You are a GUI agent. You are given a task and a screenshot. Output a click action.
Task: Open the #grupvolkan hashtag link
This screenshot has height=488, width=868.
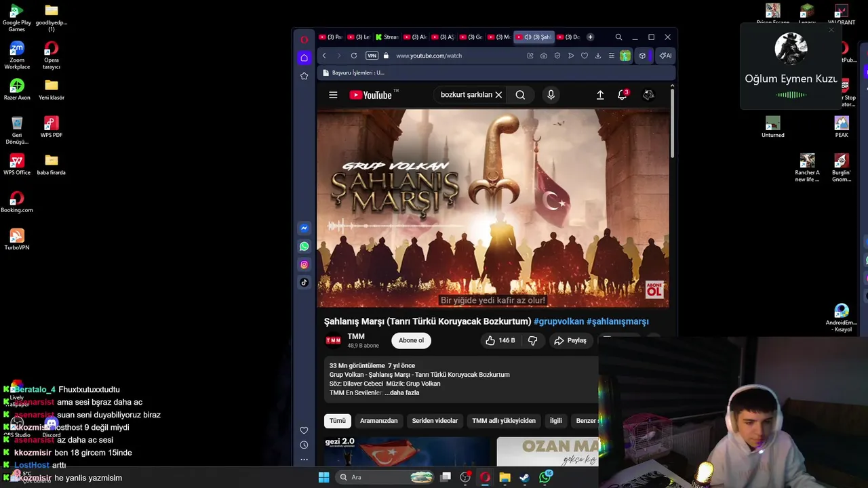[559, 321]
